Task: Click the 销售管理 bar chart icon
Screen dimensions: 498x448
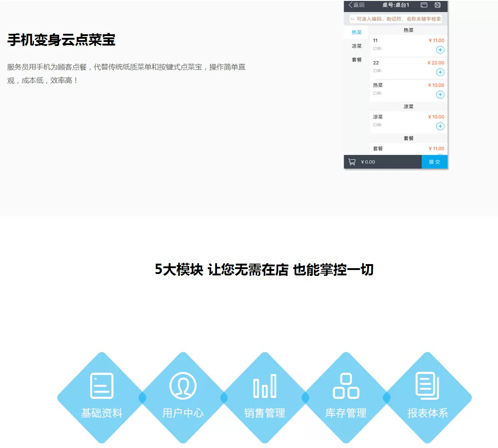Action: [x=264, y=386]
